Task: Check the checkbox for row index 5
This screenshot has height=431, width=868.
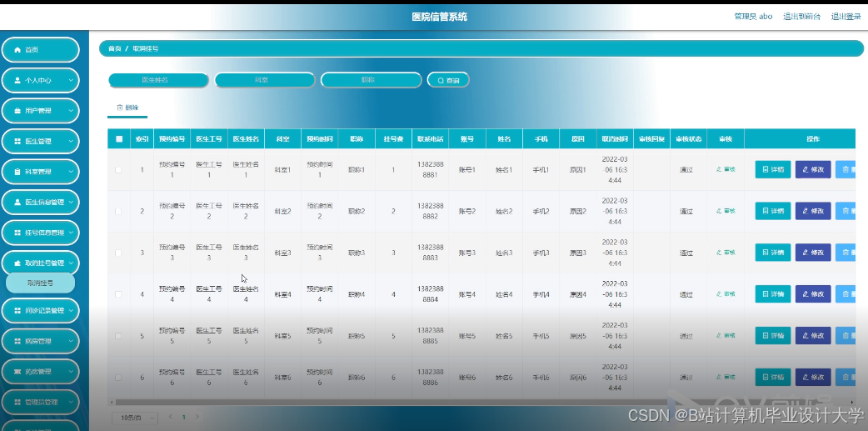Action: tap(118, 336)
